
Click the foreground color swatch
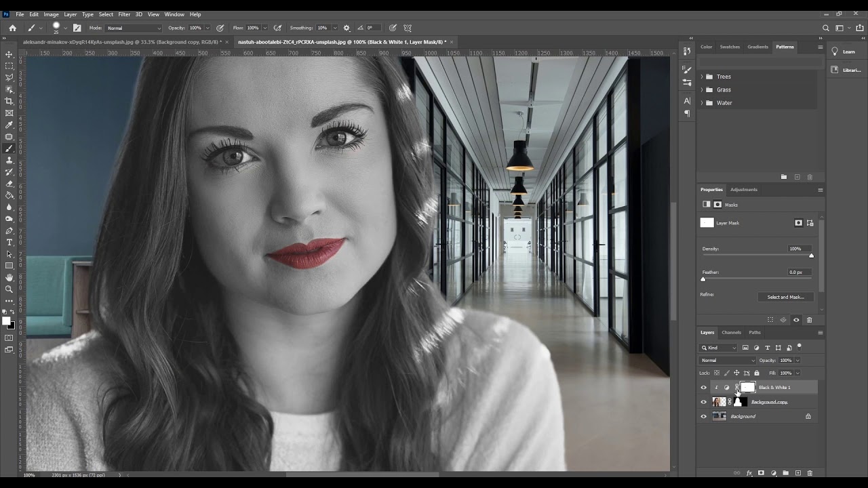point(6,321)
